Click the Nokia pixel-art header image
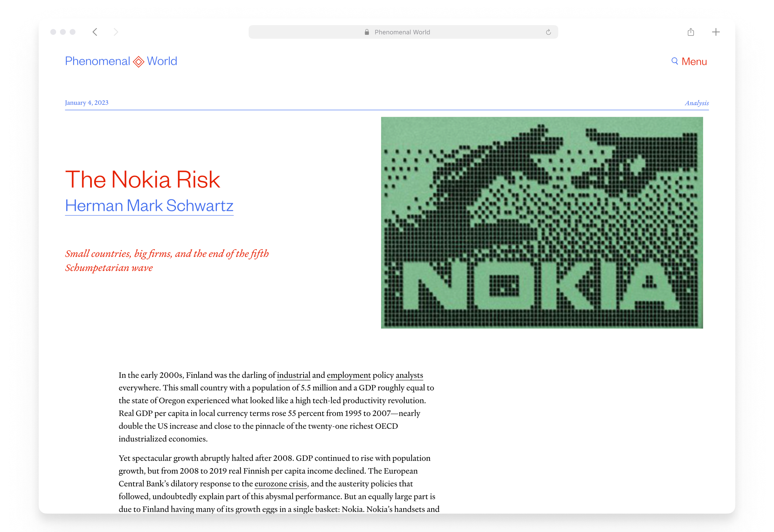 click(x=542, y=223)
